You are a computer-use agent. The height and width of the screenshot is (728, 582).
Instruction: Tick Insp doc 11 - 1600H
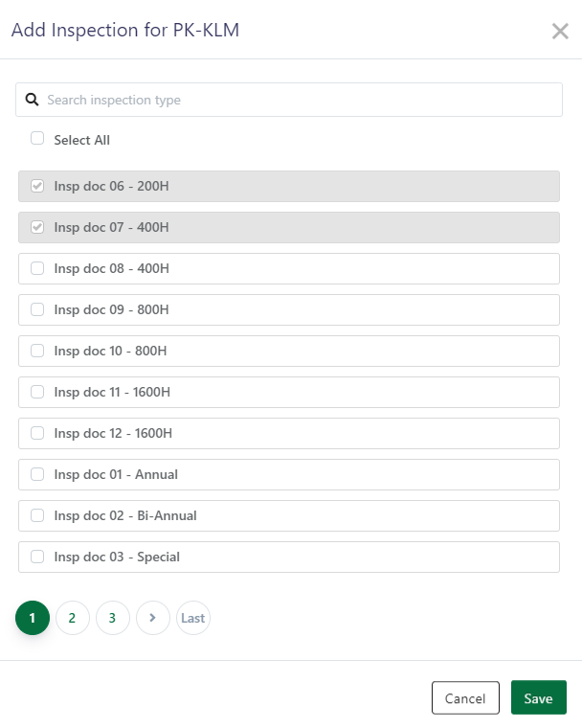click(x=37, y=392)
